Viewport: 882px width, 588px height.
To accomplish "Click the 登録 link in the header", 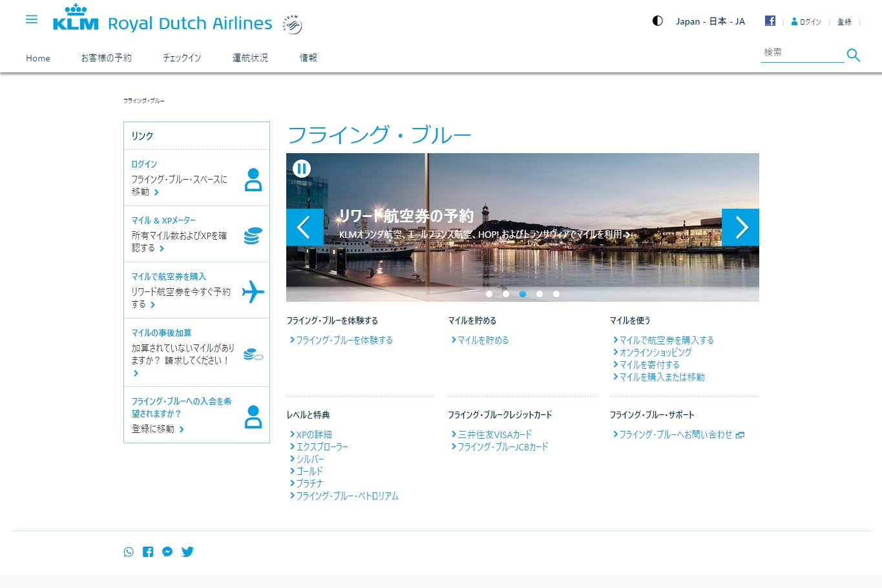I will 845,22.
